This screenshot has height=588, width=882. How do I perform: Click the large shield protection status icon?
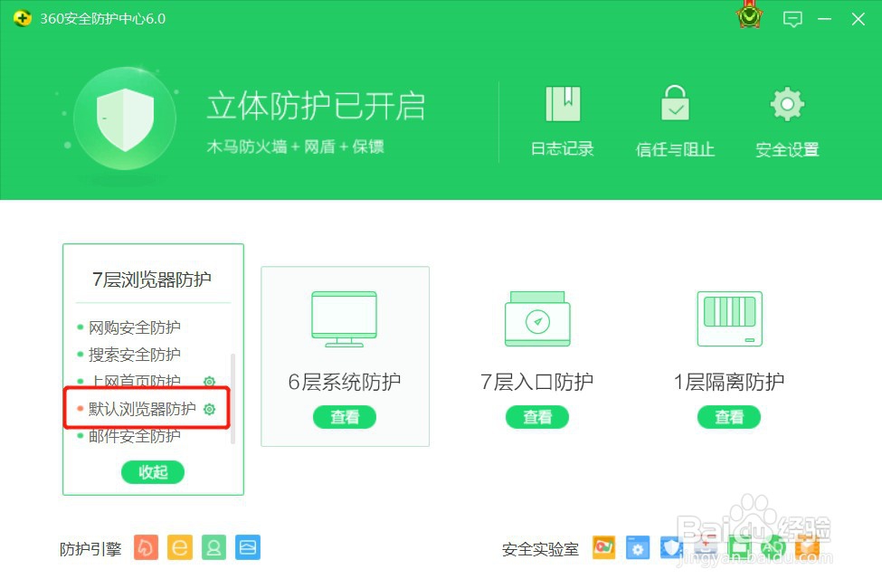point(125,119)
